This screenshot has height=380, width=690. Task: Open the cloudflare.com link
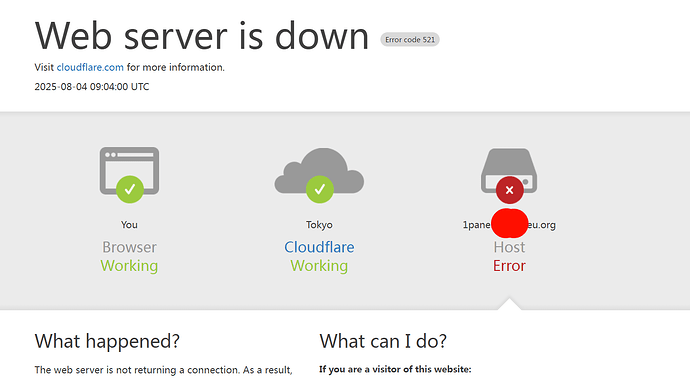tap(90, 67)
